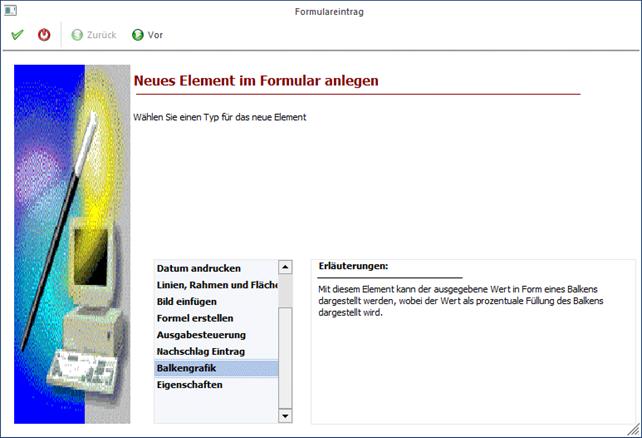Choose the "Nachschlag Eintrag" entry

201,351
